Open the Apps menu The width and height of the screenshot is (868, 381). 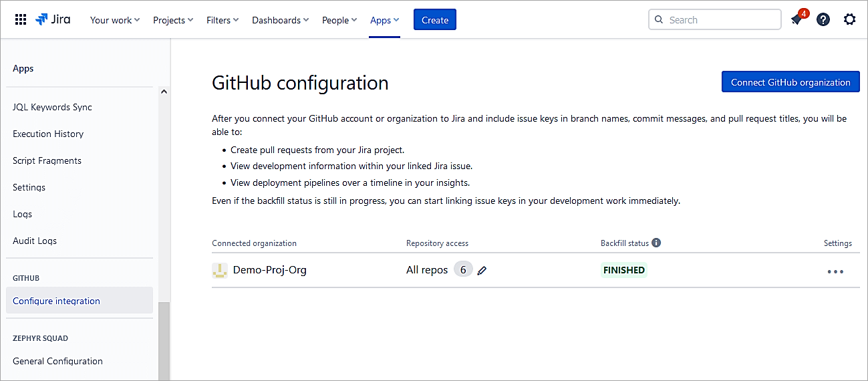click(384, 20)
